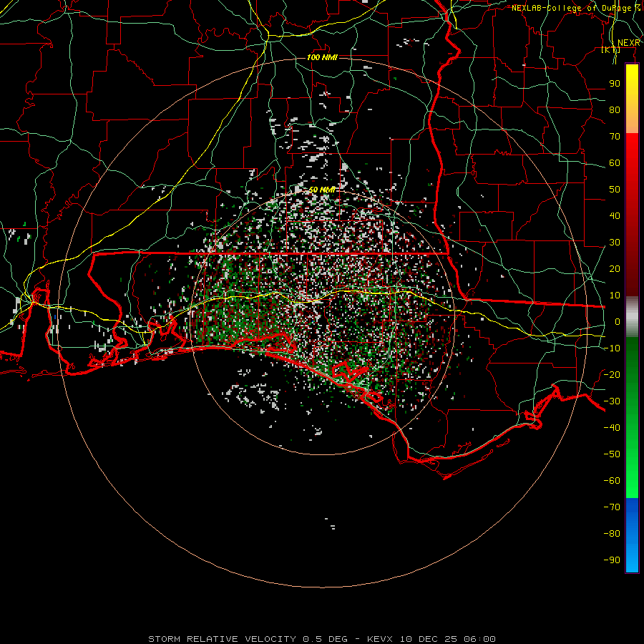Select the 0 value on velocity scale
The height and width of the screenshot is (644, 644).
(x=618, y=321)
